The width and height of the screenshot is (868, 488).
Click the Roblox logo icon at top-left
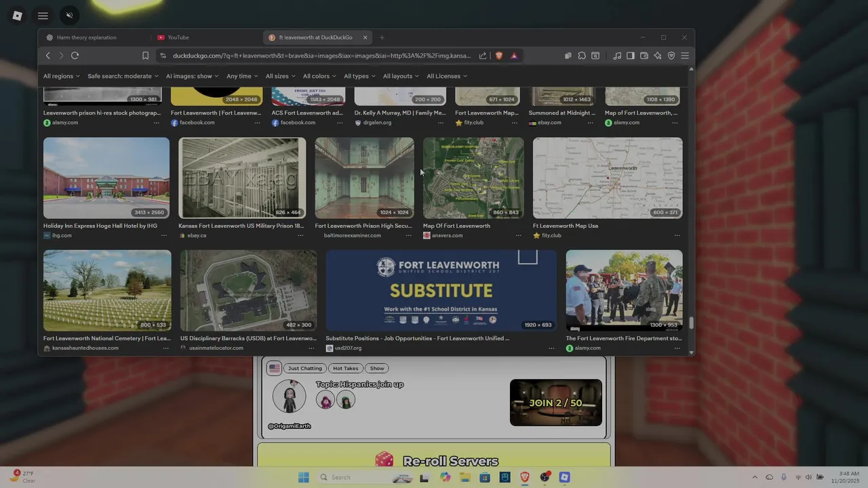point(18,16)
